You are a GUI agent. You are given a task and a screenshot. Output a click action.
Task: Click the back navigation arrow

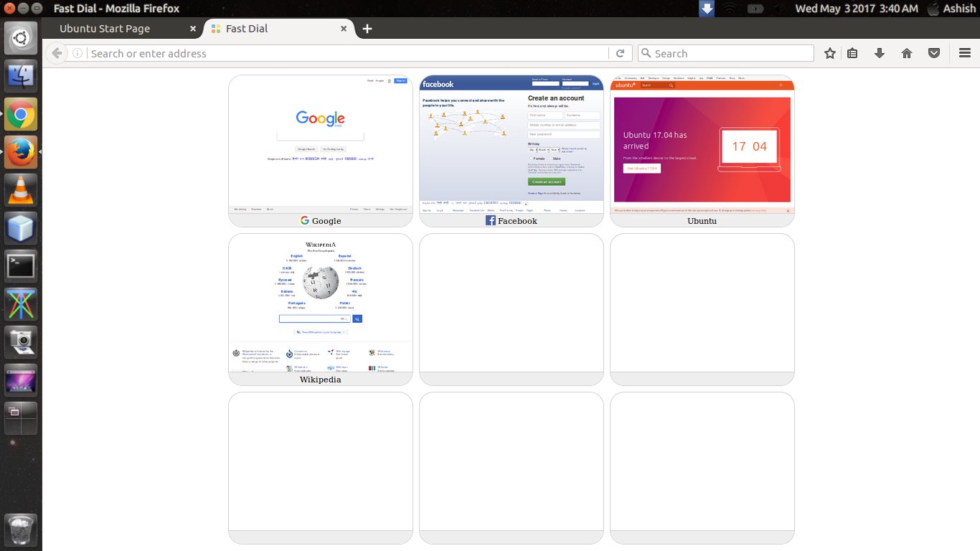coord(57,53)
